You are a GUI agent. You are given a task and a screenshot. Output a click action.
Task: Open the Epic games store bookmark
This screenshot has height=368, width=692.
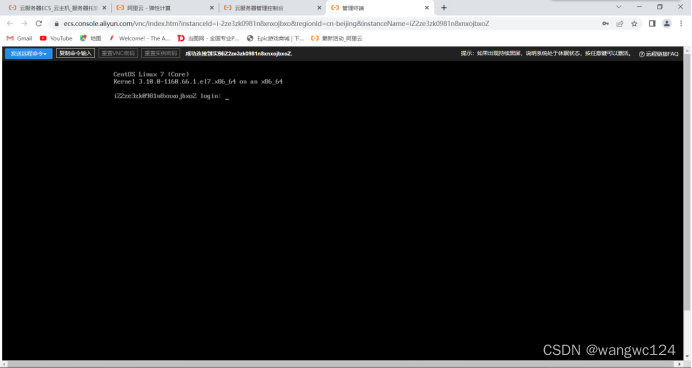[x=275, y=38]
